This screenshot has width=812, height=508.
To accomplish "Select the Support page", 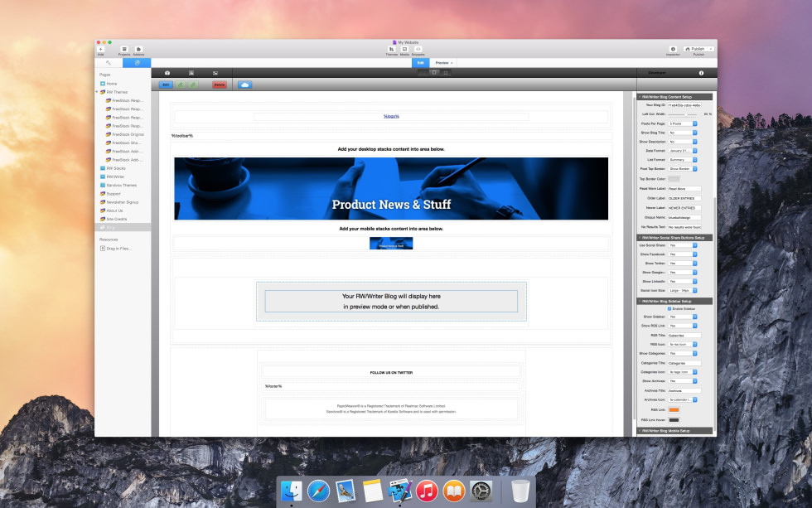I will click(123, 194).
